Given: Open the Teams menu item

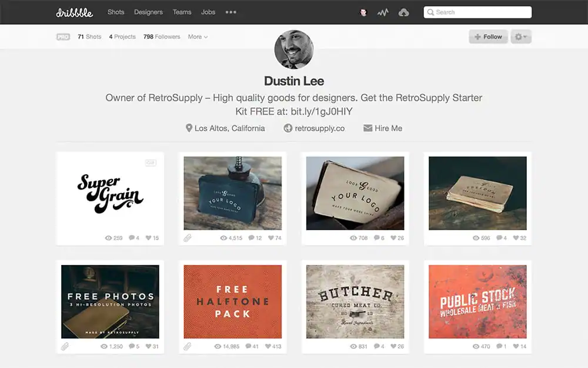Looking at the screenshot, I should coord(182,12).
